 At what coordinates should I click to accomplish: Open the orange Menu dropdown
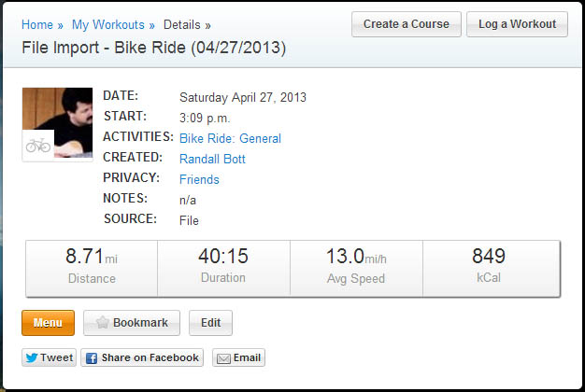pos(48,323)
